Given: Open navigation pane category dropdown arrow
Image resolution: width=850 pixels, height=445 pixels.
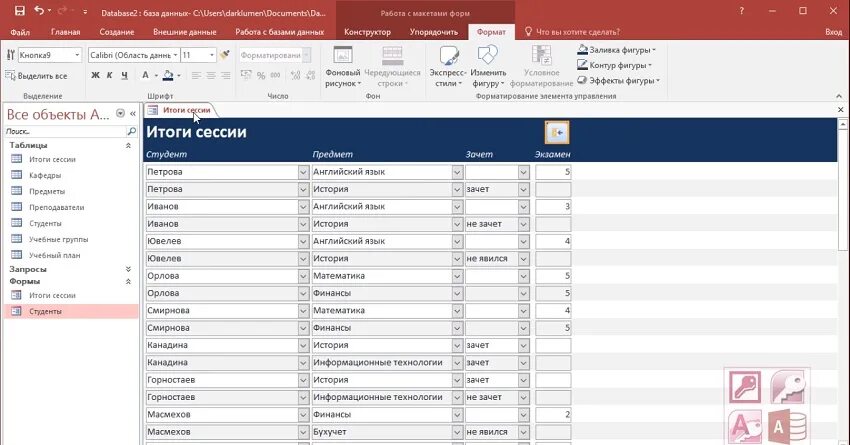Looking at the screenshot, I should click(120, 114).
